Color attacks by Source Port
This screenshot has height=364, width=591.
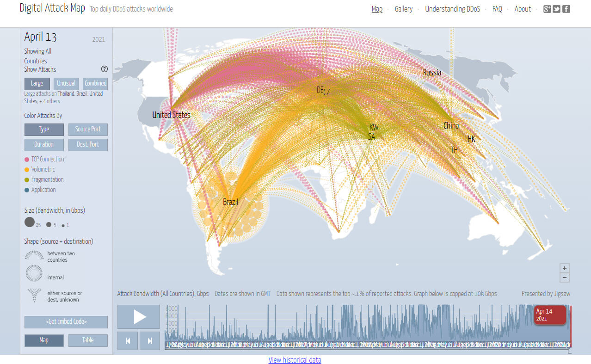click(x=88, y=130)
